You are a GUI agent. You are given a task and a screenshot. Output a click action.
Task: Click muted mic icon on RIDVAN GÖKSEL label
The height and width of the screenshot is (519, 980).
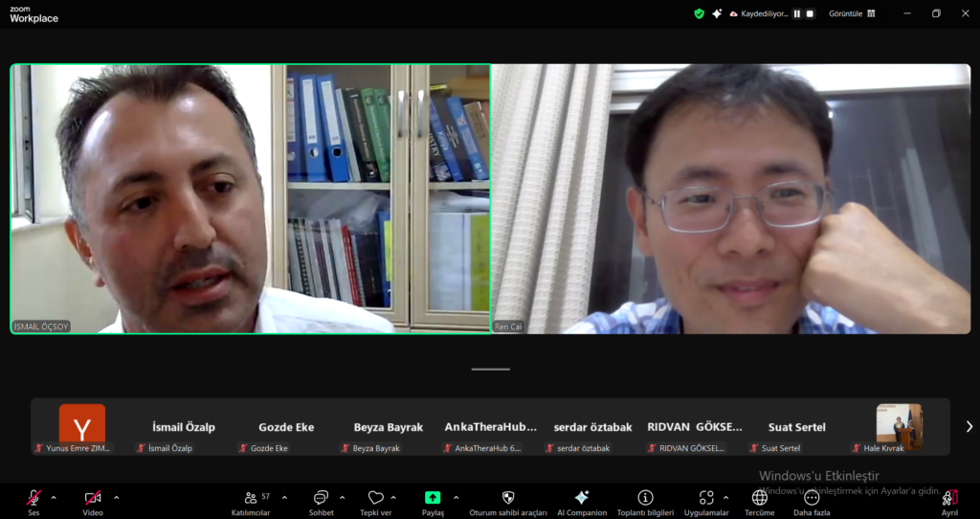652,448
